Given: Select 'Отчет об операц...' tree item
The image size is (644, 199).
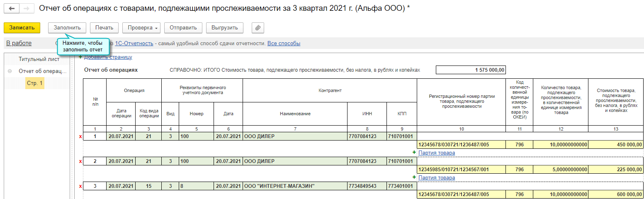Looking at the screenshot, I should coord(43,71).
